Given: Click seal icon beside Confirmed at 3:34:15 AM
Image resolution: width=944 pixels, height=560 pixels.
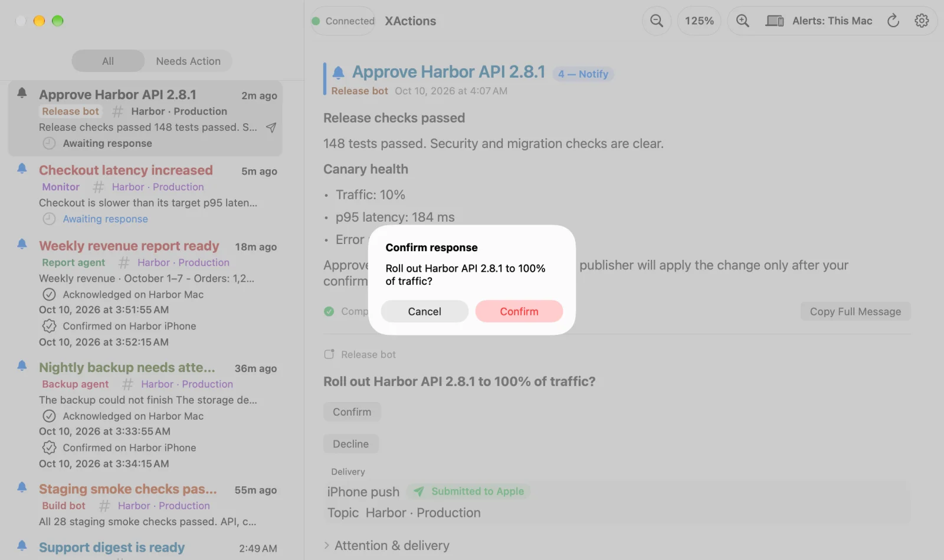Looking at the screenshot, I should coord(49,447).
